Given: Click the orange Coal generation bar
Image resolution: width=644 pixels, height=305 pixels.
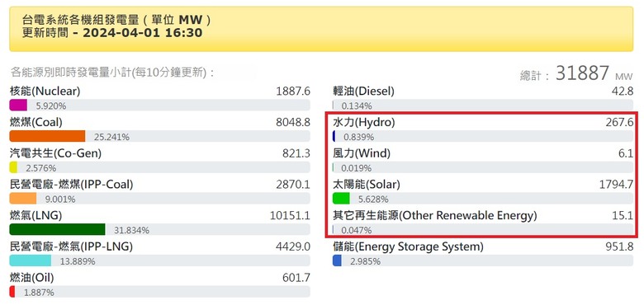Looking at the screenshot, I should (47, 137).
